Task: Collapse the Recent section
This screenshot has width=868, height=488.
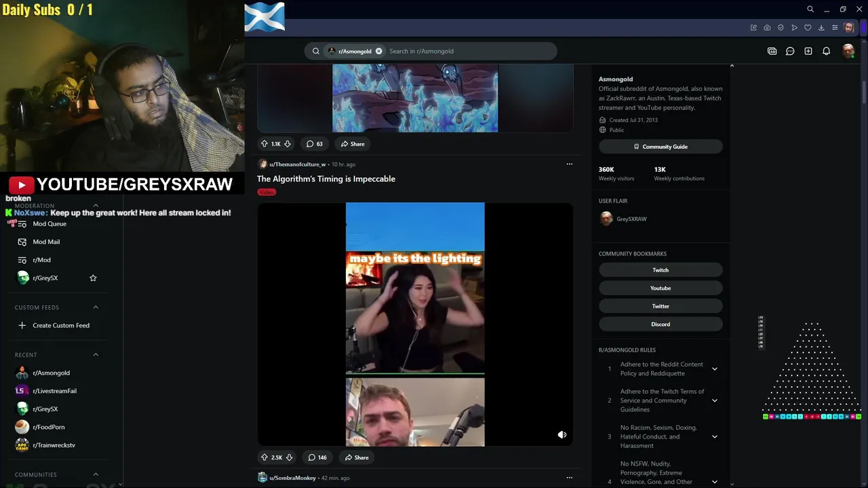Action: pos(96,354)
